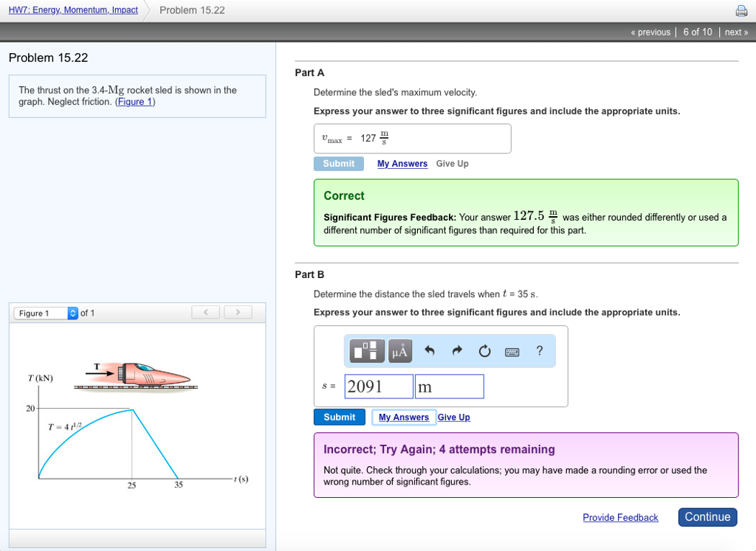This screenshot has width=756, height=551.
Task: Click the help question mark icon
Action: [540, 350]
